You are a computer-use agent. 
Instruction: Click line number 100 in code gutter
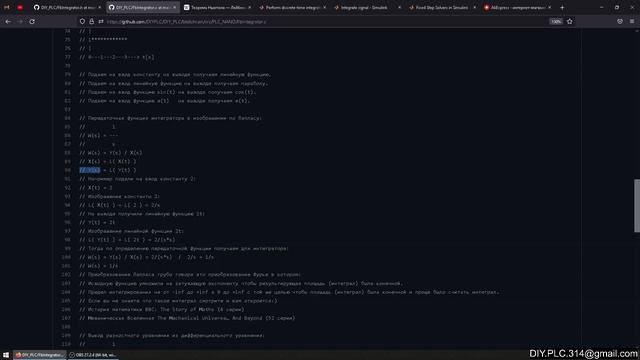coord(66,257)
